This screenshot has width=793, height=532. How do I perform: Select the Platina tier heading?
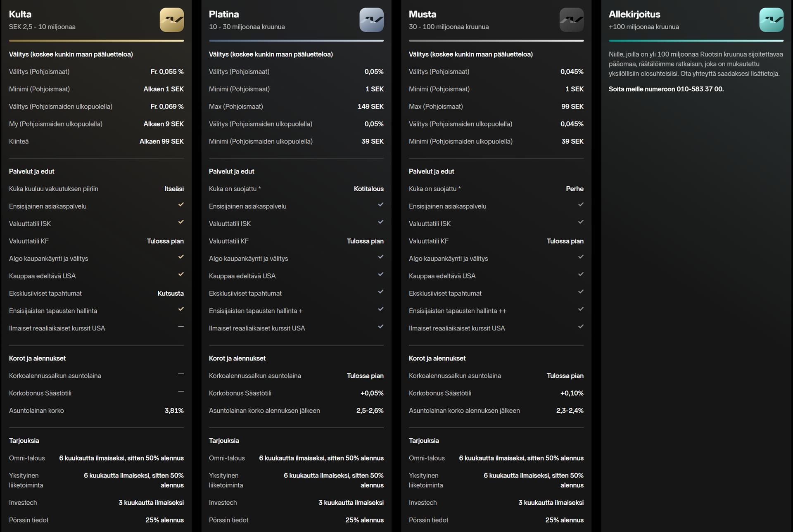[224, 14]
